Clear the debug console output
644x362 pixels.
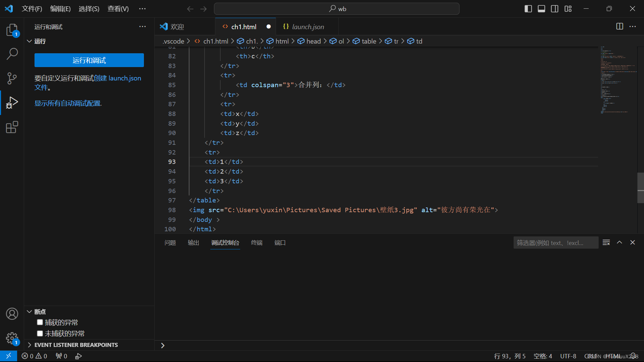[x=606, y=242]
